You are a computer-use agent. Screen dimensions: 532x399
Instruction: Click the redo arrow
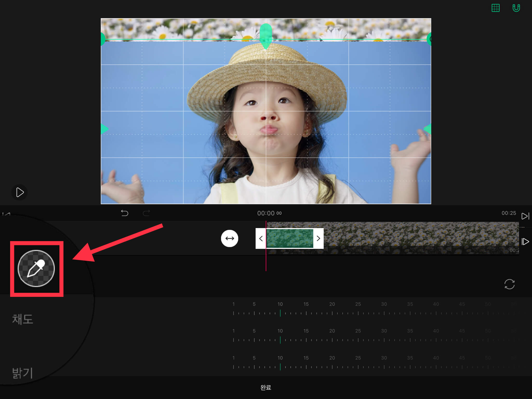pyautogui.click(x=147, y=213)
